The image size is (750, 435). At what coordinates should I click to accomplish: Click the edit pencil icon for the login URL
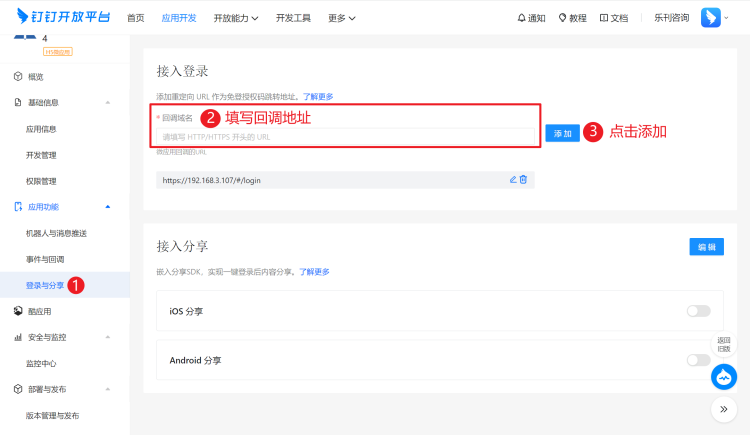coord(513,180)
